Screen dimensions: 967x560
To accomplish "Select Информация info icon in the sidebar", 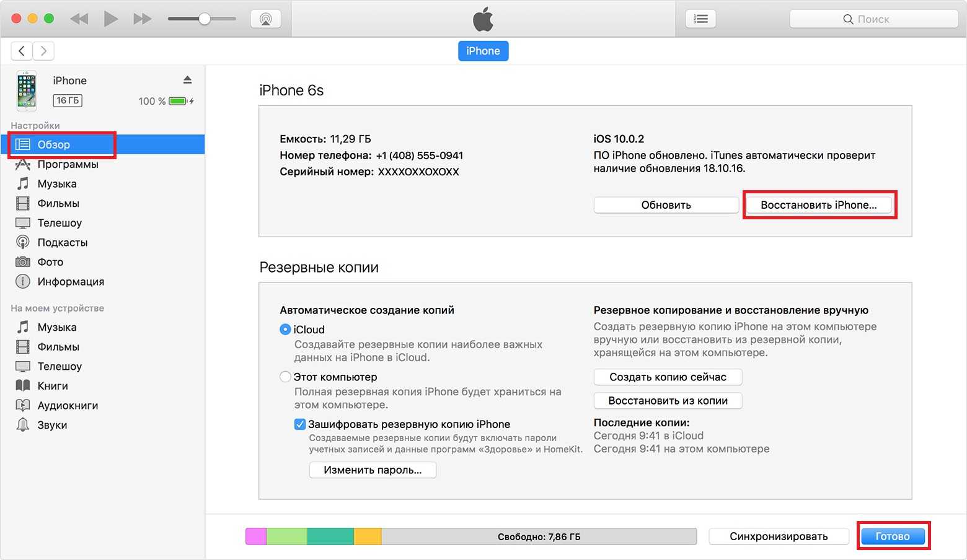I will tap(23, 281).
